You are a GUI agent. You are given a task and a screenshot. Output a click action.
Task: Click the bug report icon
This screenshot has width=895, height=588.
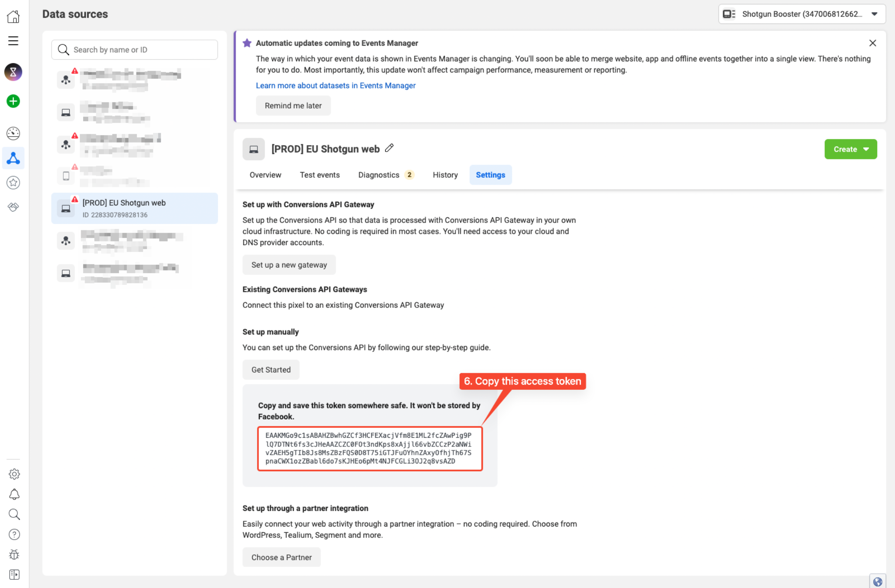coord(14,554)
